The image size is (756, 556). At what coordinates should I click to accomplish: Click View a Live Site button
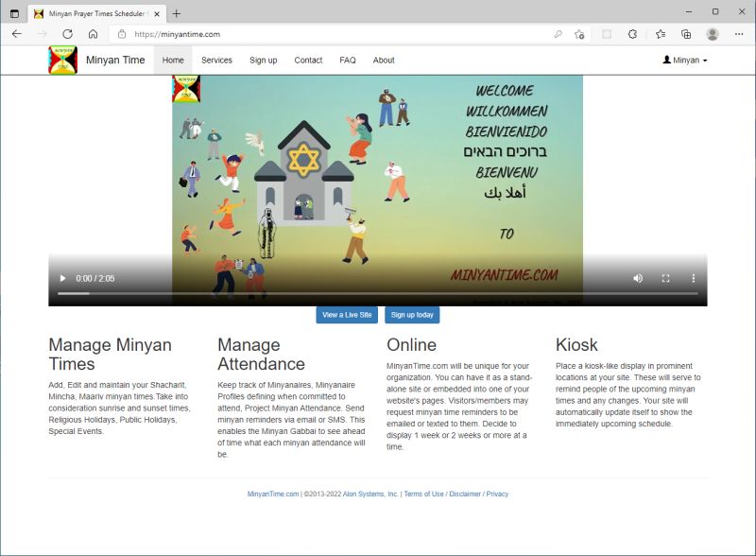[347, 315]
